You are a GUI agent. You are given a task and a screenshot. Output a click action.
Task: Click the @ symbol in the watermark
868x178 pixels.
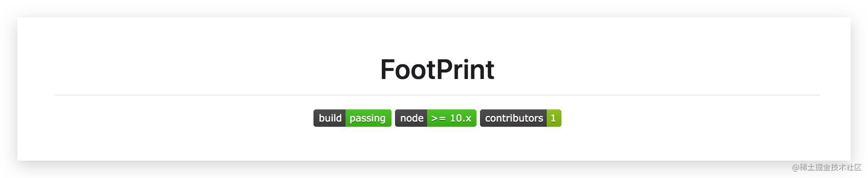(x=796, y=168)
